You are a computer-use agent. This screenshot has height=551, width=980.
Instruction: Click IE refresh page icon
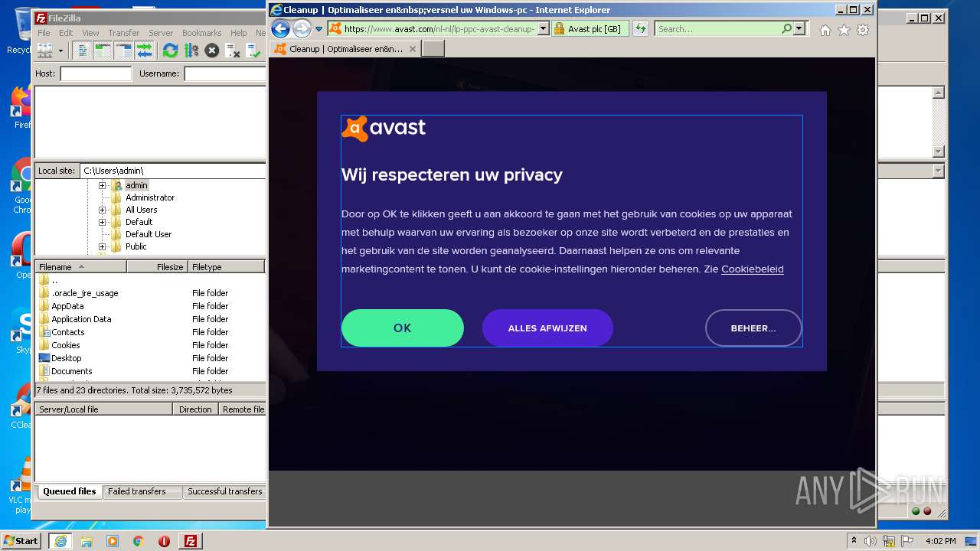click(641, 29)
